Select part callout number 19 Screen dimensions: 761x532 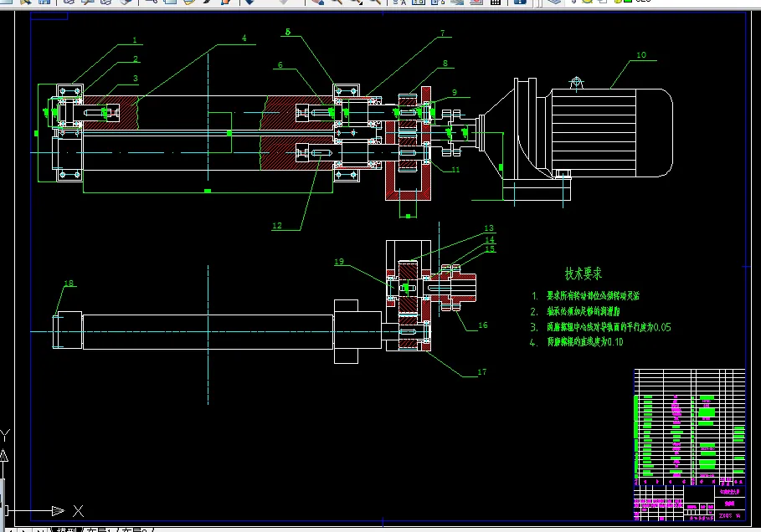(339, 262)
